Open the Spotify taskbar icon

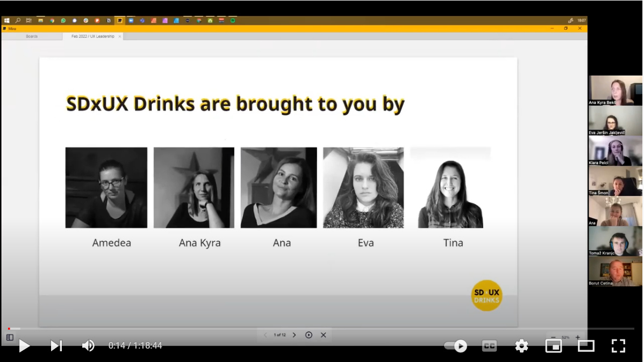click(233, 20)
